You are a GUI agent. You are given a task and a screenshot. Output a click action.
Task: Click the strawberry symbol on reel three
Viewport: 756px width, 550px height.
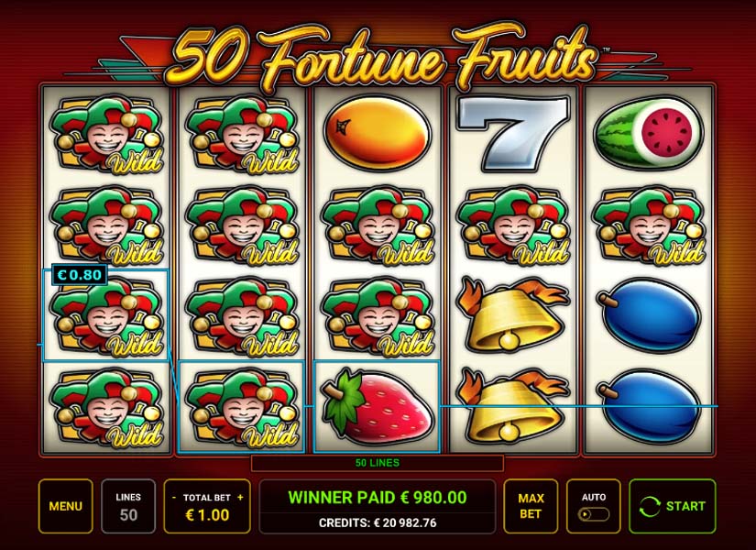click(378, 406)
